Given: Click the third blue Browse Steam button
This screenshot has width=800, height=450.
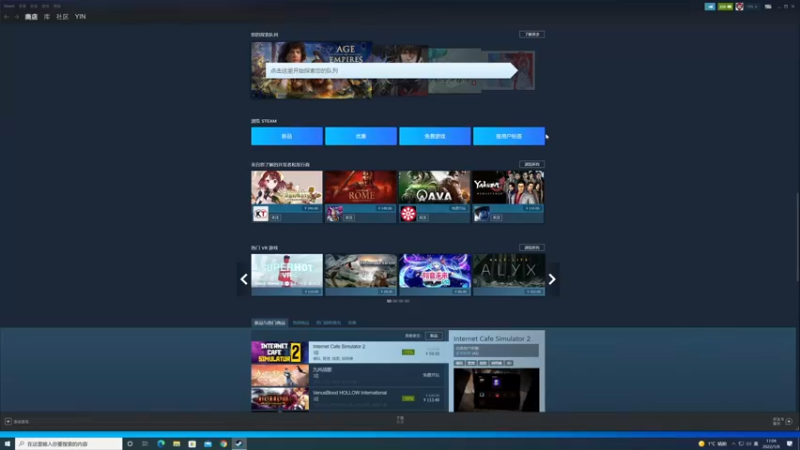Looking at the screenshot, I should (x=435, y=136).
